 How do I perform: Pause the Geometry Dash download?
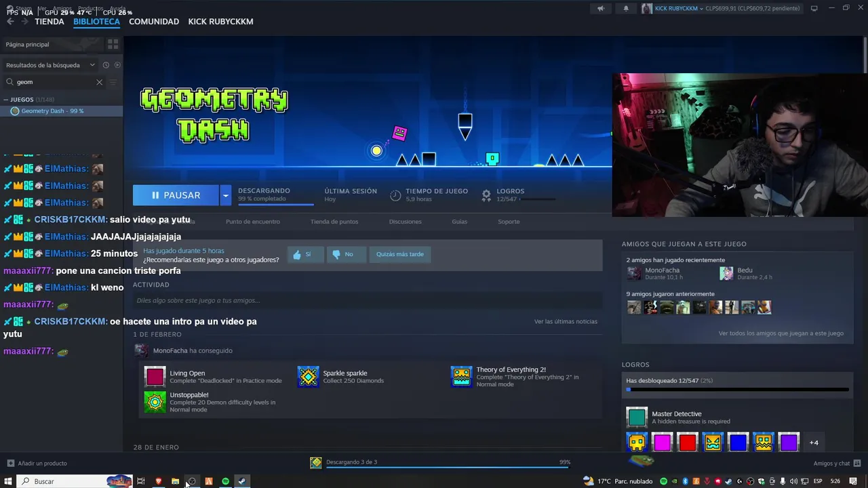click(176, 195)
